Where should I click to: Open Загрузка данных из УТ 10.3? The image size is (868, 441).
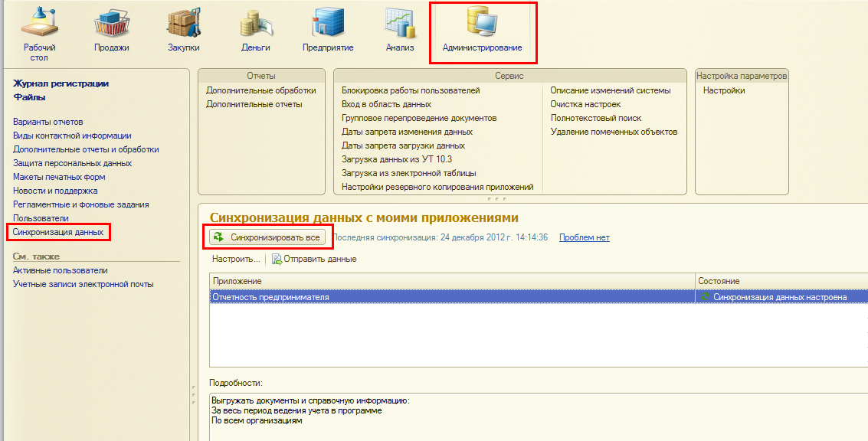coord(397,159)
